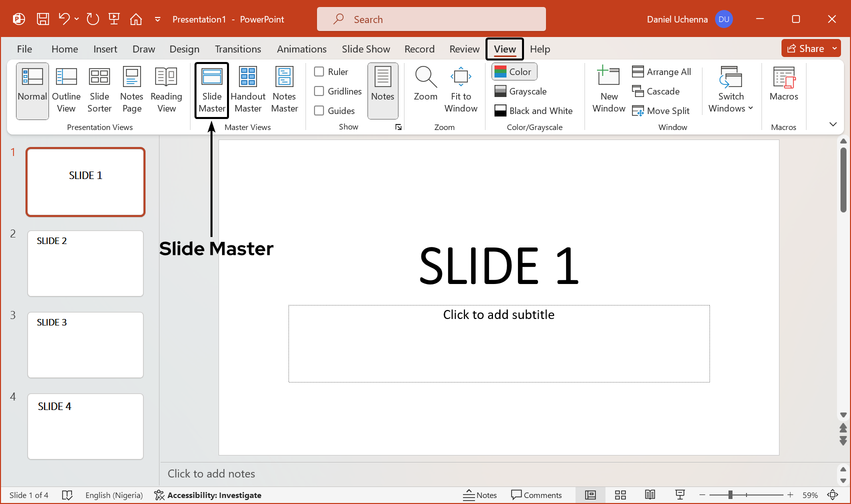Arrange All open windows
851x504 pixels.
click(x=661, y=71)
